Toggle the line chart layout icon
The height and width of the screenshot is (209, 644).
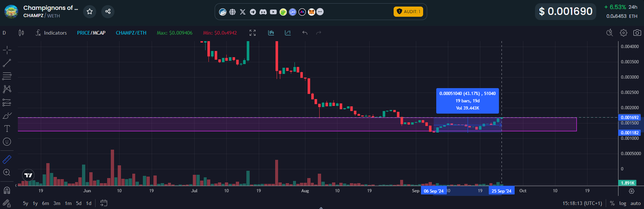[288, 33]
